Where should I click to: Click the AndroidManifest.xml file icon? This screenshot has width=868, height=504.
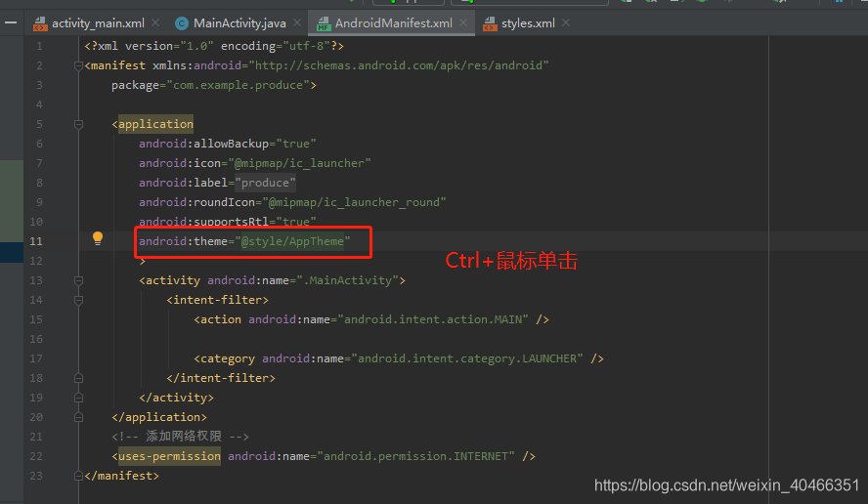click(324, 23)
